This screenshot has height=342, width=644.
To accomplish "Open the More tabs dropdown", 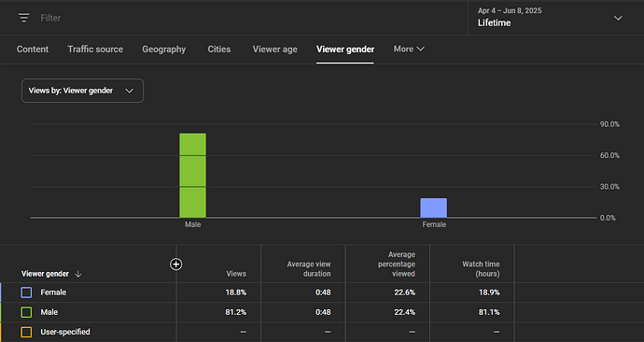I will (x=409, y=49).
